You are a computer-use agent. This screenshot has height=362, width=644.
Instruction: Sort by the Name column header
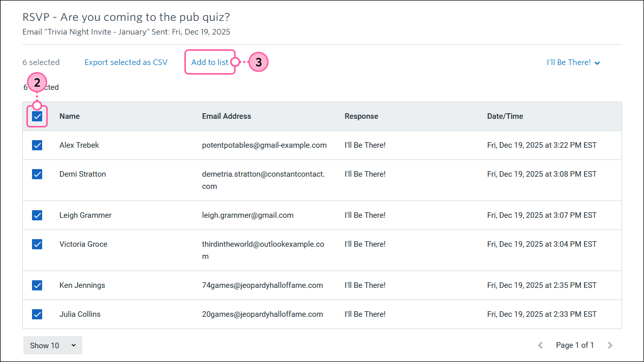(x=70, y=116)
